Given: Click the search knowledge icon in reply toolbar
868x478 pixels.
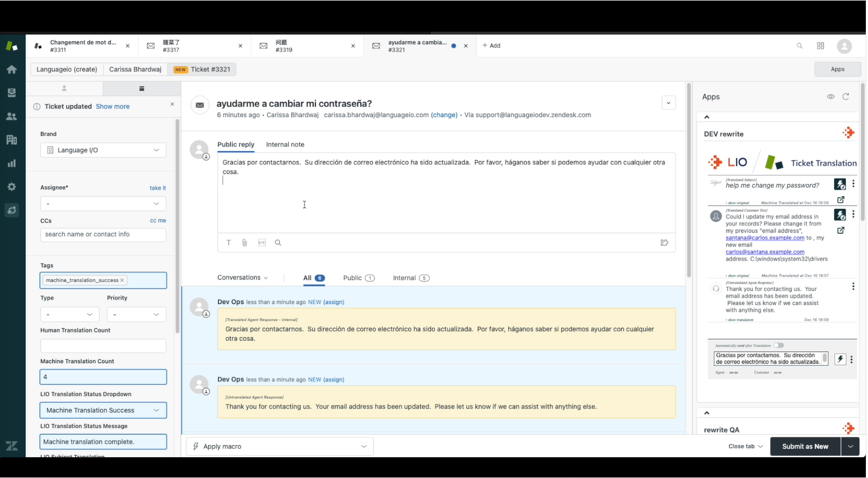Looking at the screenshot, I should [x=278, y=243].
